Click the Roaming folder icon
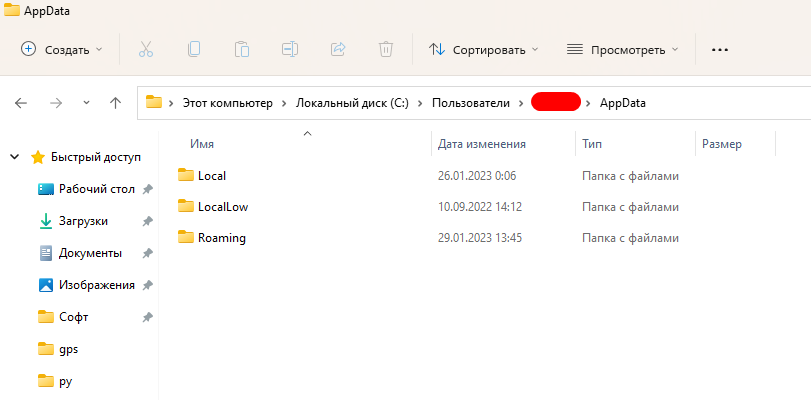Screen dimensions: 811x400 coord(185,238)
